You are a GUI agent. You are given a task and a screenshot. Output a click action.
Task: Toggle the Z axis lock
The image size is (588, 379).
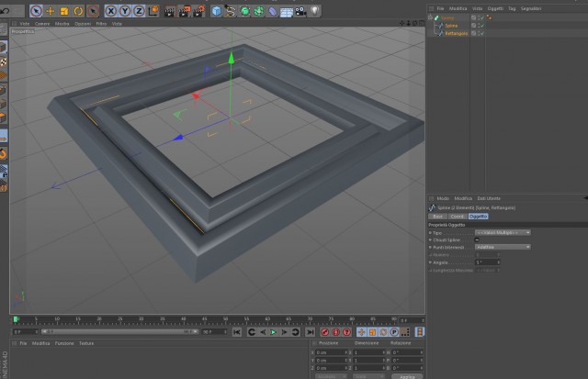pyautogui.click(x=139, y=11)
